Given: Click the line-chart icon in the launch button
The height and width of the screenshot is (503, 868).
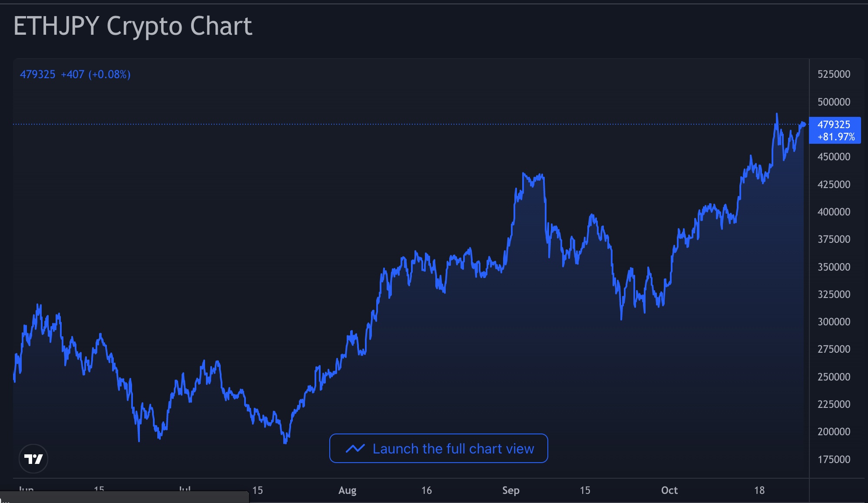Looking at the screenshot, I should (x=355, y=448).
